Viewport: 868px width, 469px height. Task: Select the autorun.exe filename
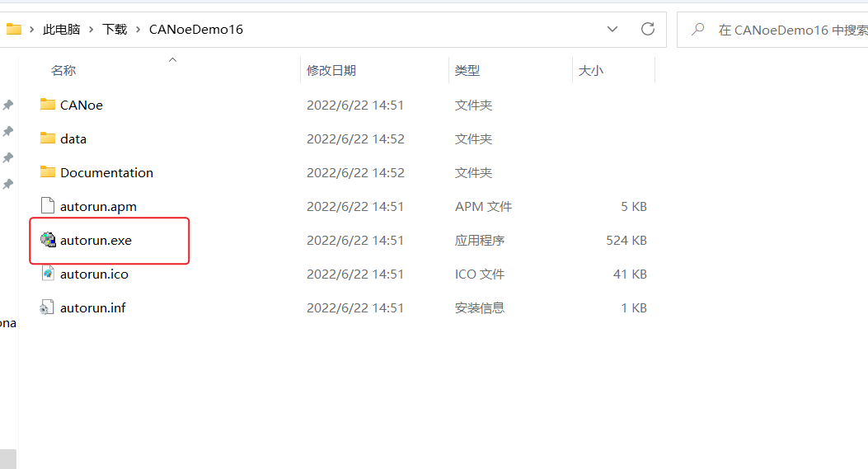(96, 241)
